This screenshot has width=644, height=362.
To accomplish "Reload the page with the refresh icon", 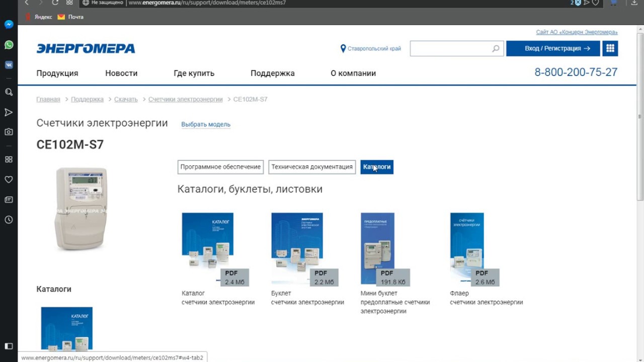I will (55, 3).
